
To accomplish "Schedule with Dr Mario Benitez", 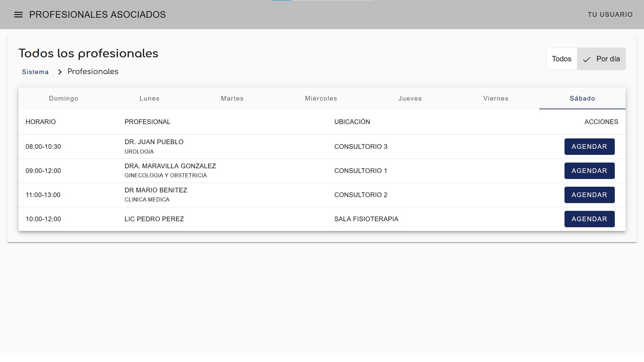I will 589,195.
